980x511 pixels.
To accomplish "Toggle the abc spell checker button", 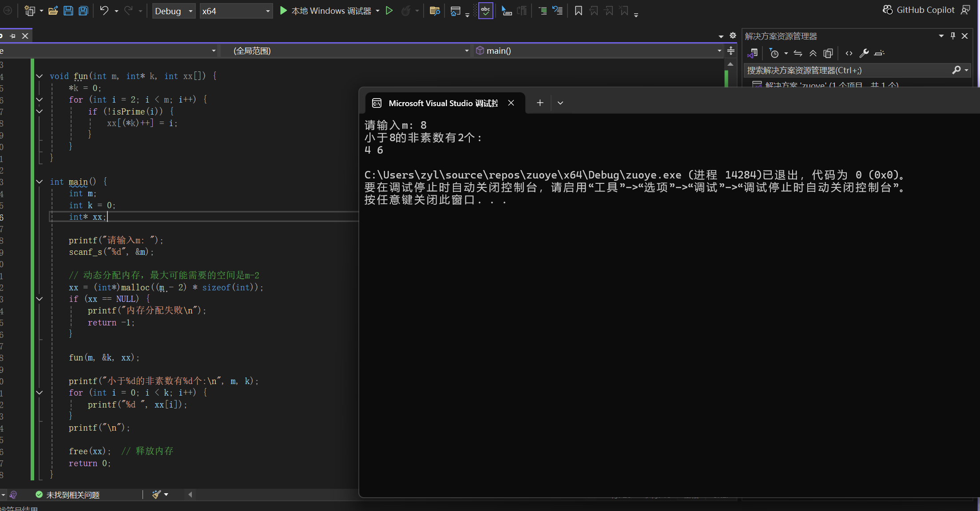I will [485, 11].
